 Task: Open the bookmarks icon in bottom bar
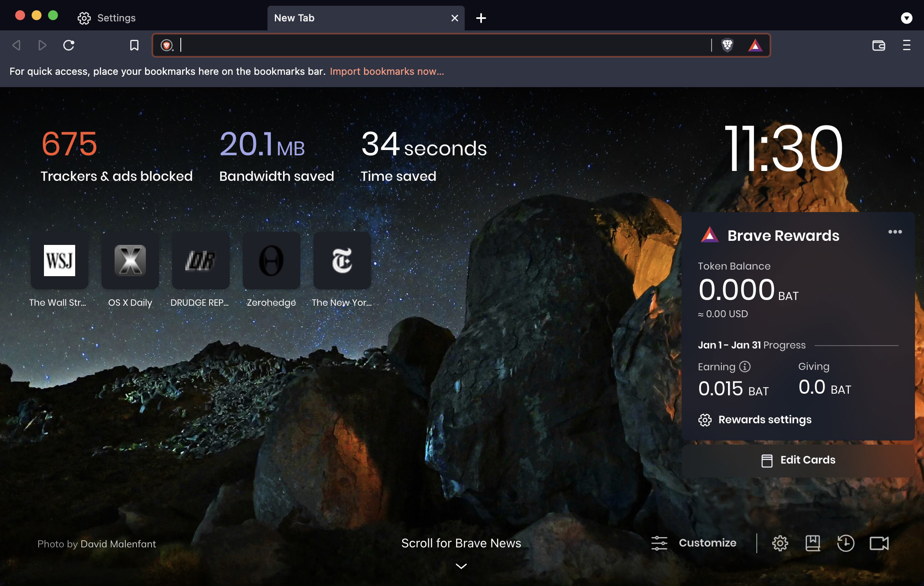pos(812,543)
